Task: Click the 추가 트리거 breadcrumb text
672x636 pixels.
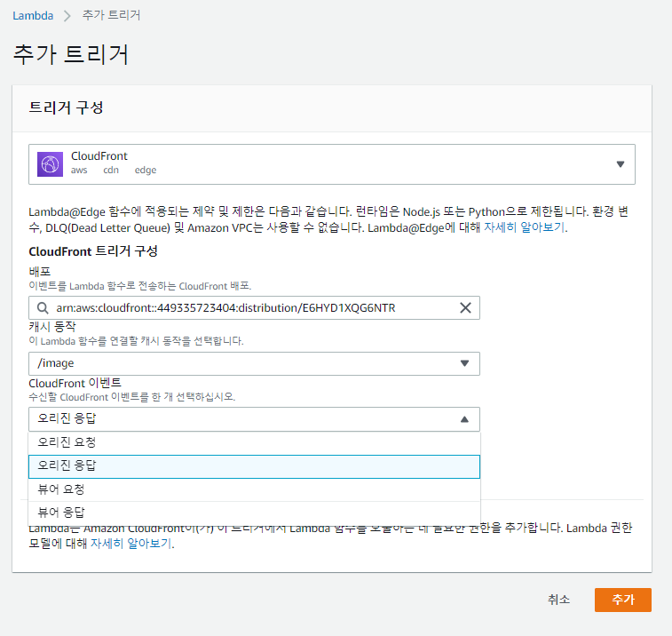Action: [x=111, y=15]
